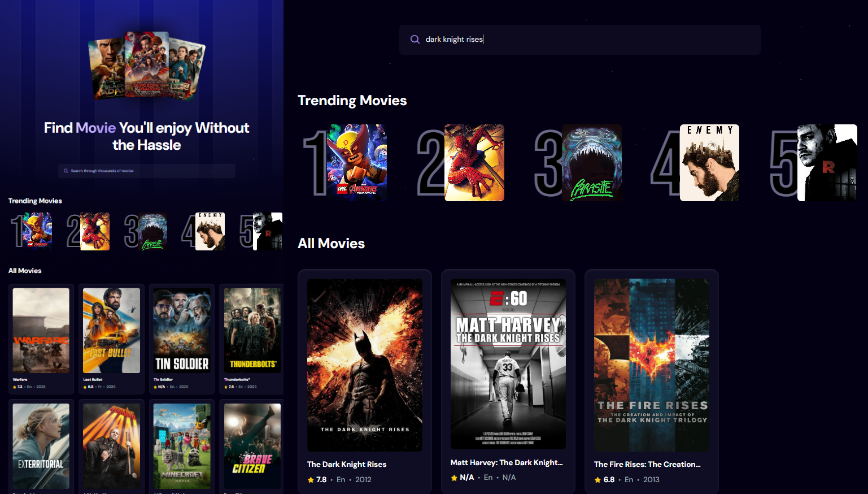Viewport: 868px width, 494px height.
Task: Click the small 'All Movies' label in the left panel
Action: 25,271
